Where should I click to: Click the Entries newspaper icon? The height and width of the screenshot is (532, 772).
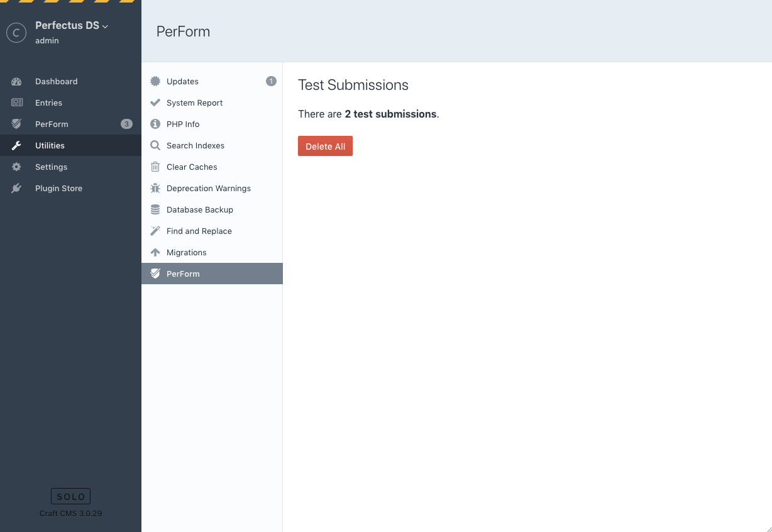(x=16, y=103)
